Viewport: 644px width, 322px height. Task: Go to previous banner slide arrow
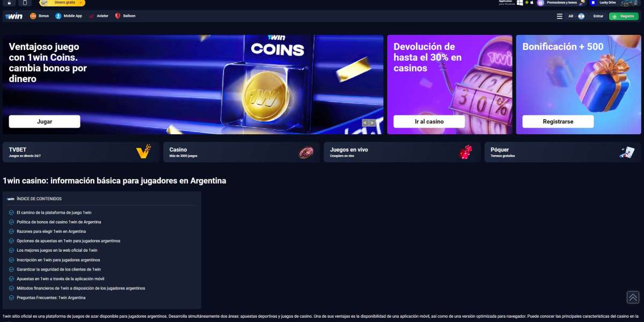click(365, 123)
